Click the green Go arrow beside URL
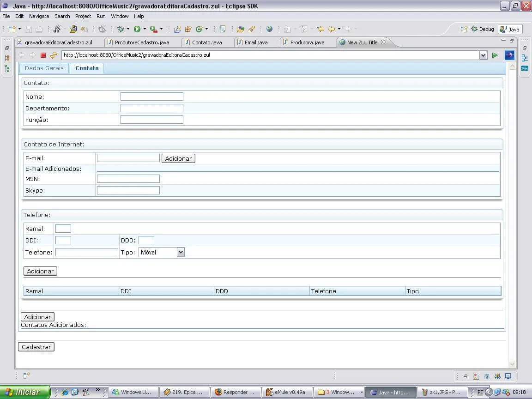This screenshot has width=532, height=399. (495, 55)
